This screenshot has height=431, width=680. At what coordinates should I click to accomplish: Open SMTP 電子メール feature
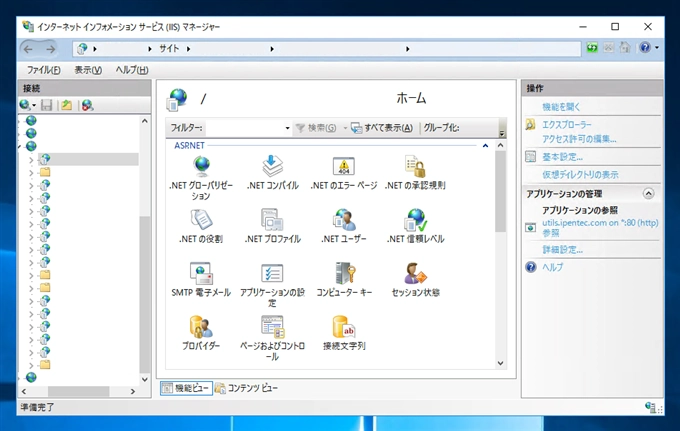(201, 280)
